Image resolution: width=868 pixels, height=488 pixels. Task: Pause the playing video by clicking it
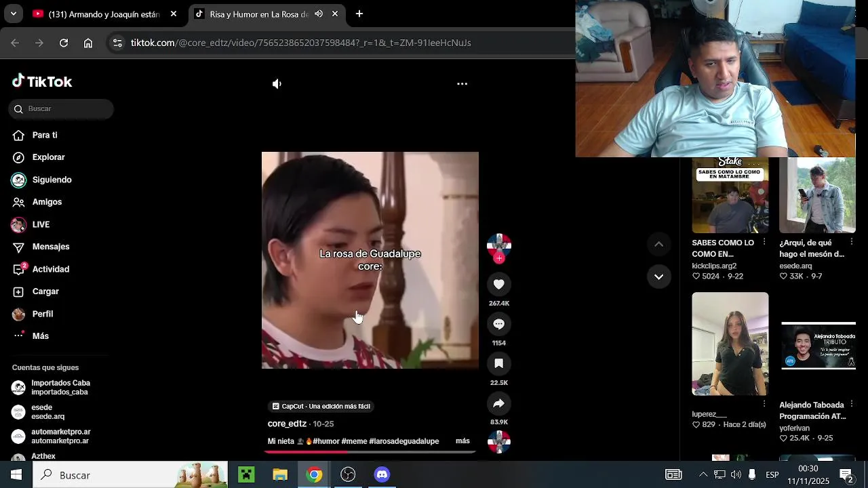point(370,260)
